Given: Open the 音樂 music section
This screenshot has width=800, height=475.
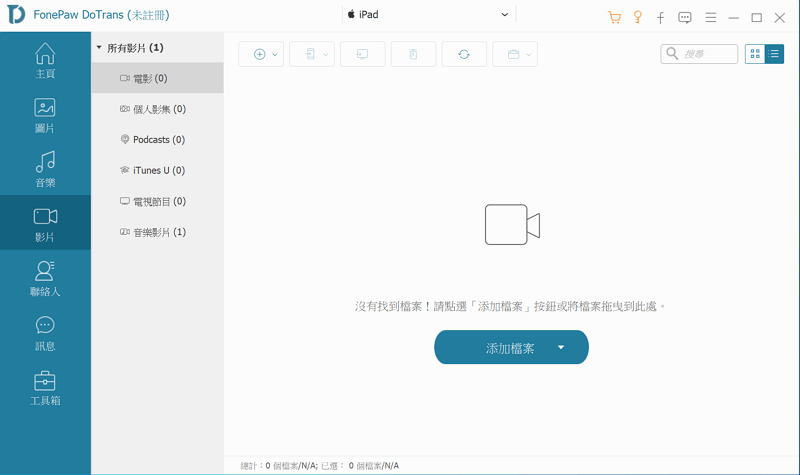Looking at the screenshot, I should coord(45,169).
